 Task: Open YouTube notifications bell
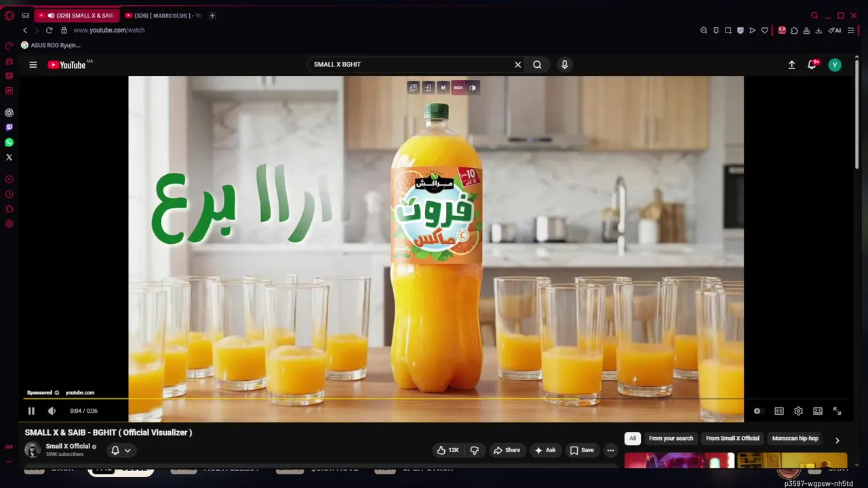812,65
